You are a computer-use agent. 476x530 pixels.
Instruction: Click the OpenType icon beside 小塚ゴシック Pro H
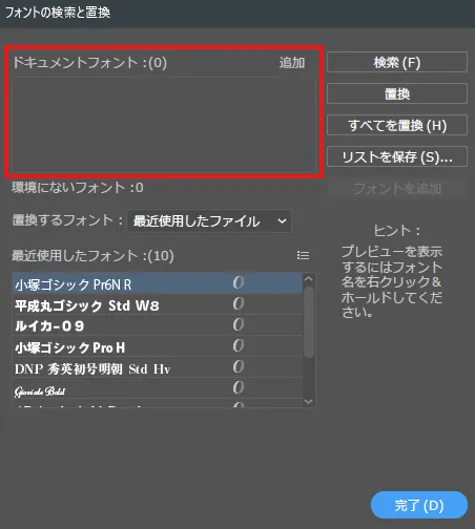(x=238, y=346)
